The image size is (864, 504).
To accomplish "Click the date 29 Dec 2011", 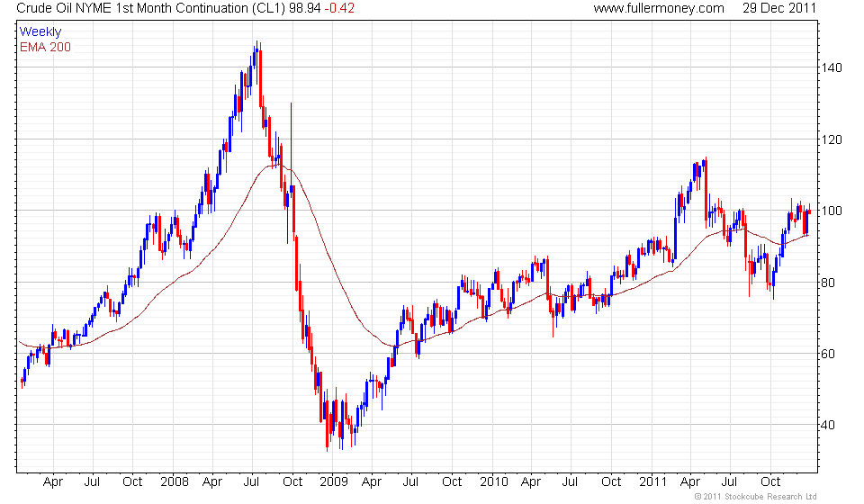I will point(778,8).
